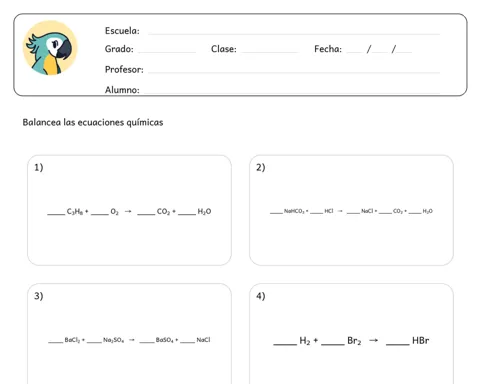This screenshot has height=384, width=480.
Task: Click the blank before Br2
Action: click(x=333, y=344)
